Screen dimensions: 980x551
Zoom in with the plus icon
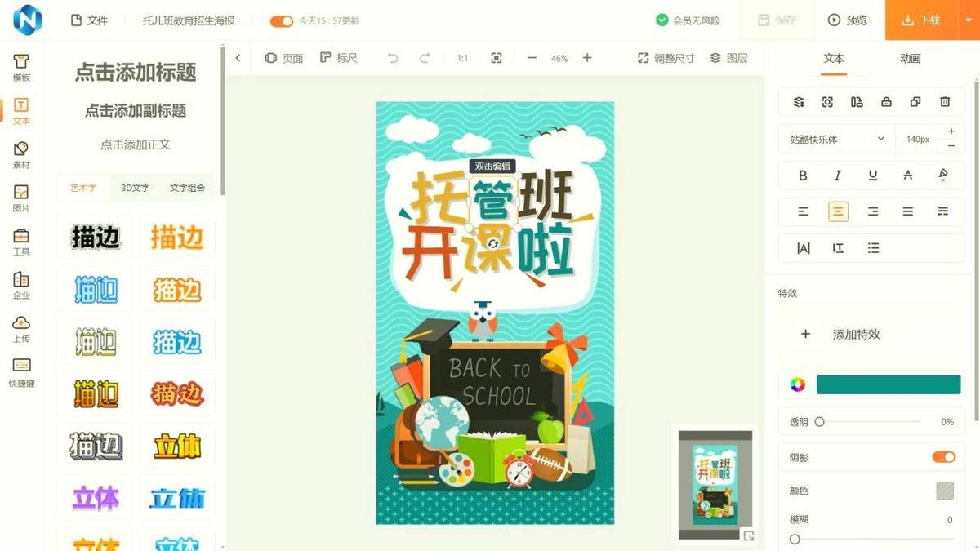pos(587,58)
